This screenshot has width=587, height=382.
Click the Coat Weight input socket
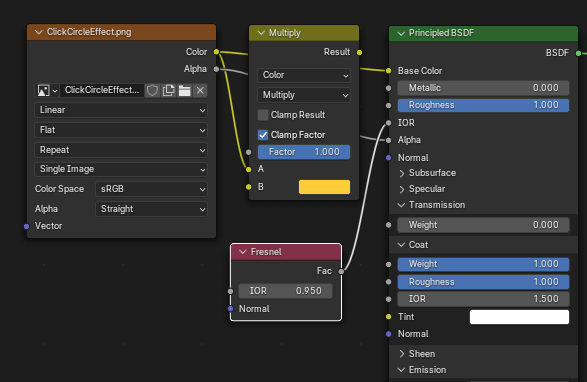click(389, 264)
